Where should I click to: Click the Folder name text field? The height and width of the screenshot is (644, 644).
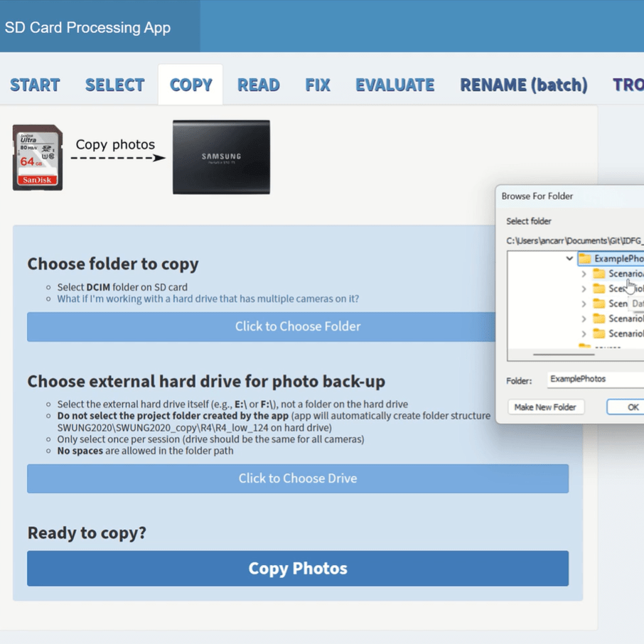[x=596, y=380]
